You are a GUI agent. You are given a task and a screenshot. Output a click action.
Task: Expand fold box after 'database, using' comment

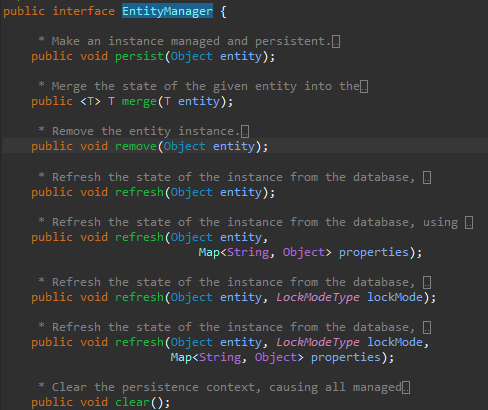[x=469, y=222]
